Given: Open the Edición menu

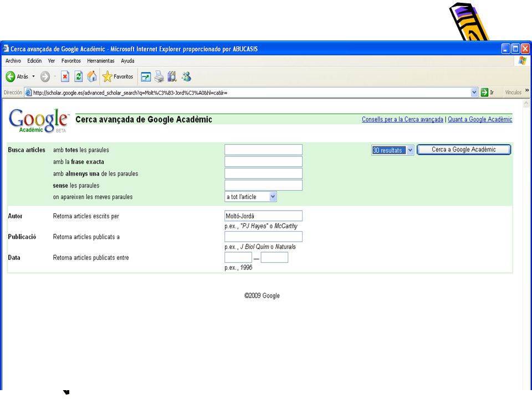Looking at the screenshot, I should tap(34, 61).
